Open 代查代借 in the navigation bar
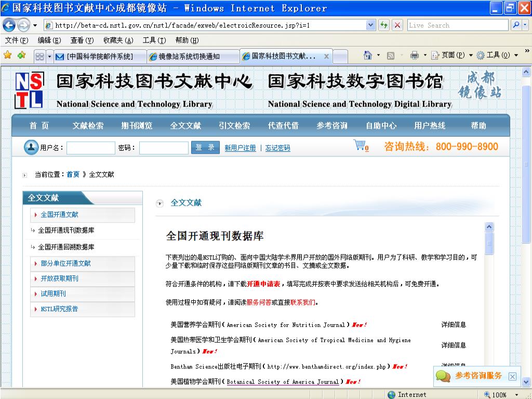 [x=283, y=126]
